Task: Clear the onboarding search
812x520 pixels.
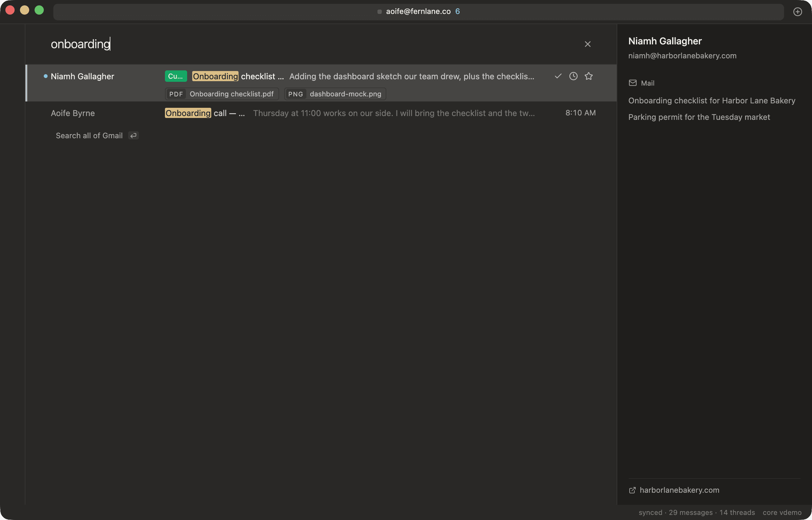Action: (587, 44)
